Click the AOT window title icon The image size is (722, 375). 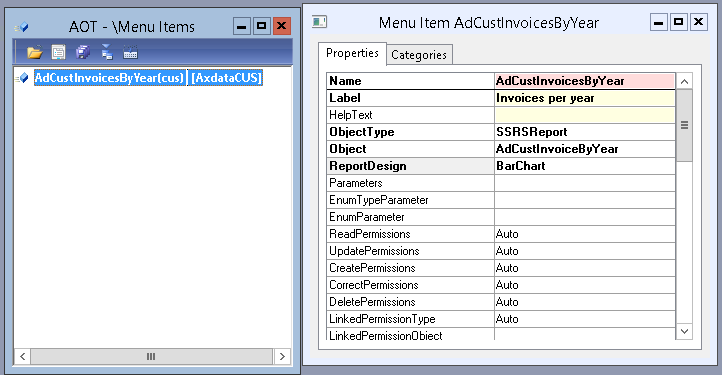[22, 28]
